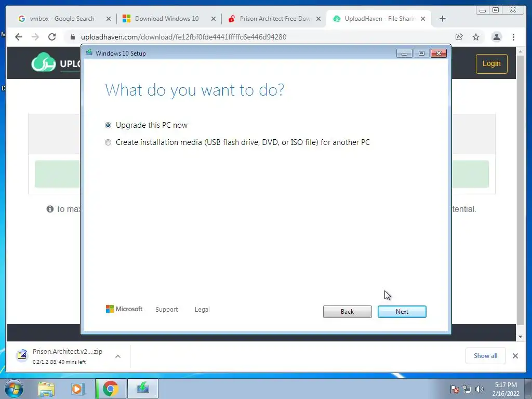
Task: Maximize the Windows 10 Setup window
Action: [421, 54]
